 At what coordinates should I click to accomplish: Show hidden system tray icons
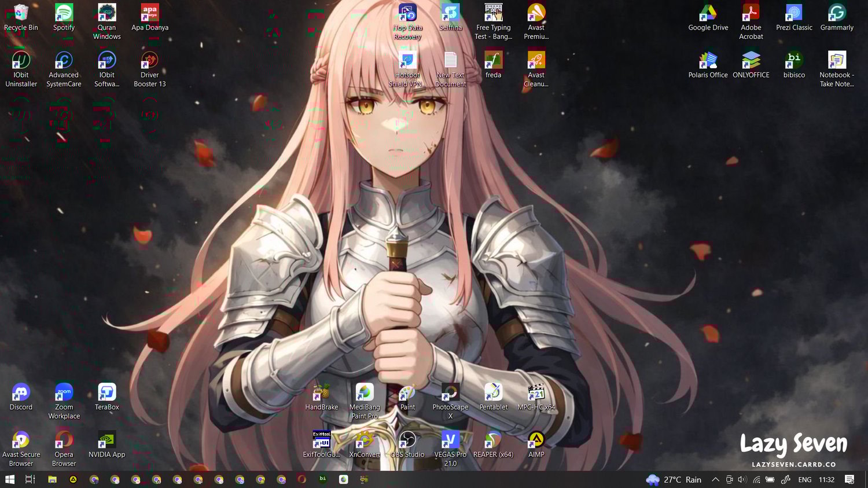pos(715,479)
